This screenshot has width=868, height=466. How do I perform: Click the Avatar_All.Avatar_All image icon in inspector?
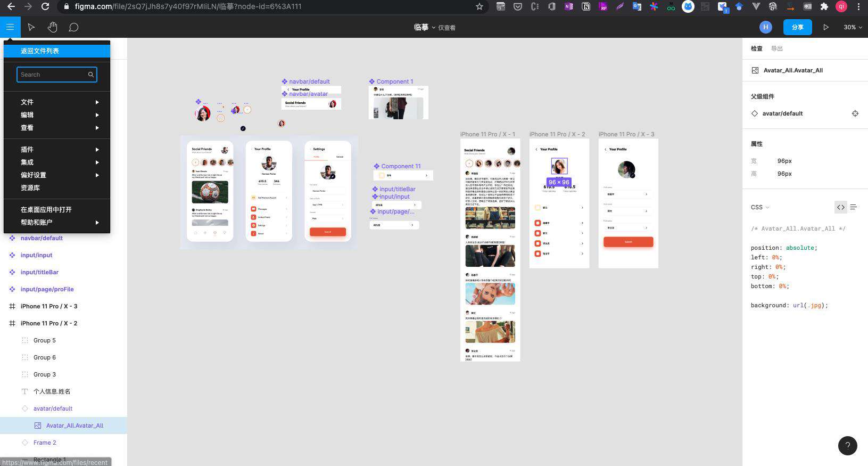(755, 70)
